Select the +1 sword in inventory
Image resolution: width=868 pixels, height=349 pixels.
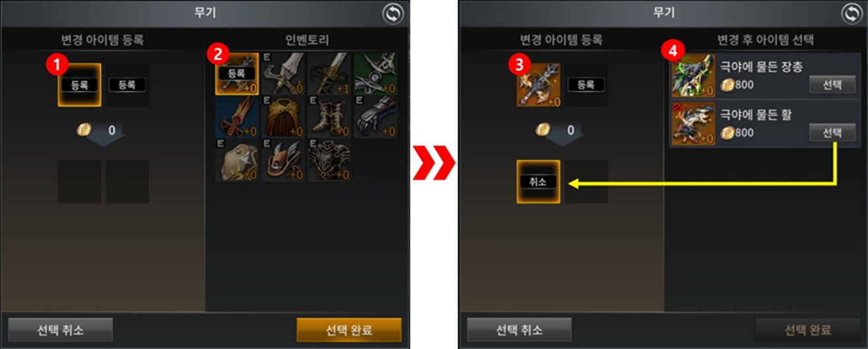pos(329,74)
